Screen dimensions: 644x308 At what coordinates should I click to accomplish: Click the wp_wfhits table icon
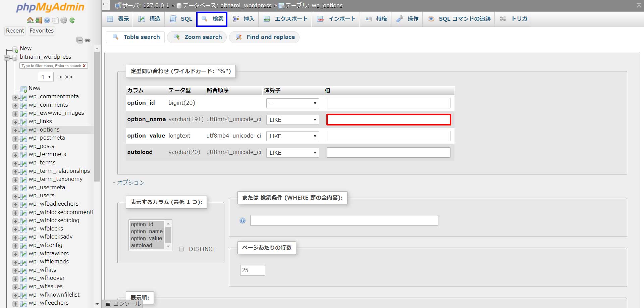(23, 271)
